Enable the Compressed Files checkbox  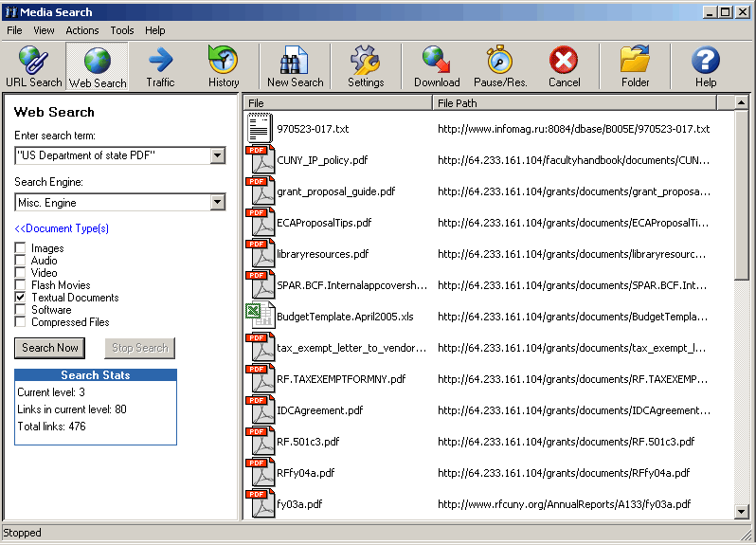[20, 321]
